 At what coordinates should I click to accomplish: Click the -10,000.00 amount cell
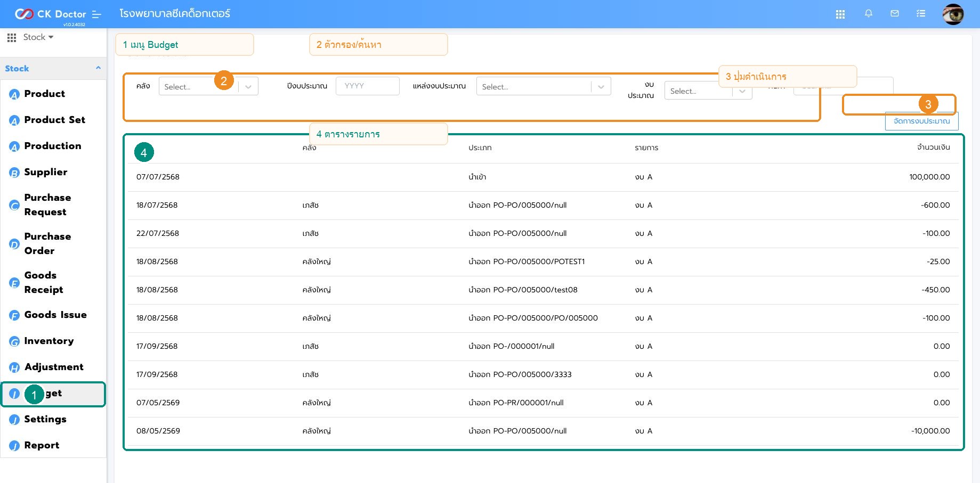click(930, 431)
